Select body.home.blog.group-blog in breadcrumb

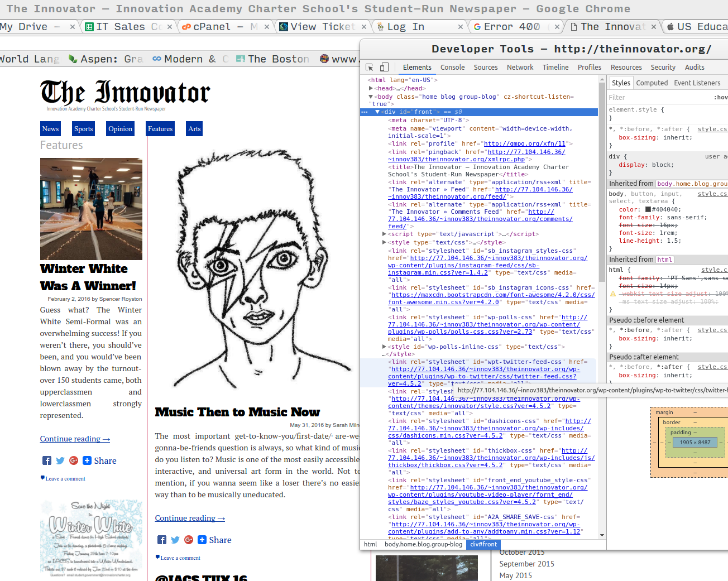tap(424, 544)
